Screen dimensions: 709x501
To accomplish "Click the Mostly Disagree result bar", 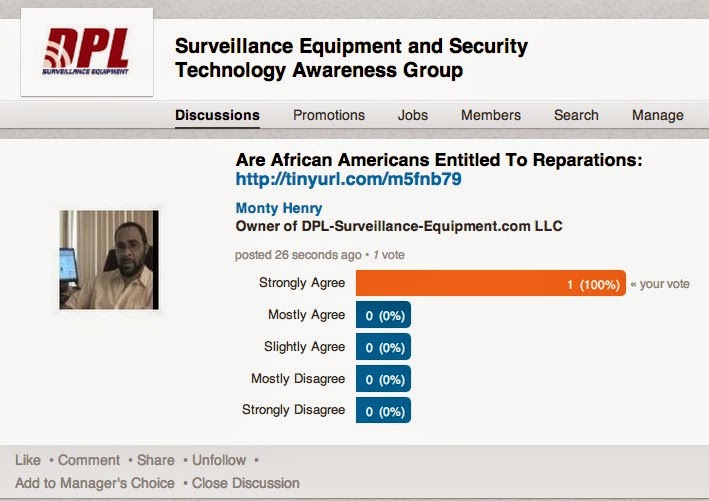I will 384,379.
